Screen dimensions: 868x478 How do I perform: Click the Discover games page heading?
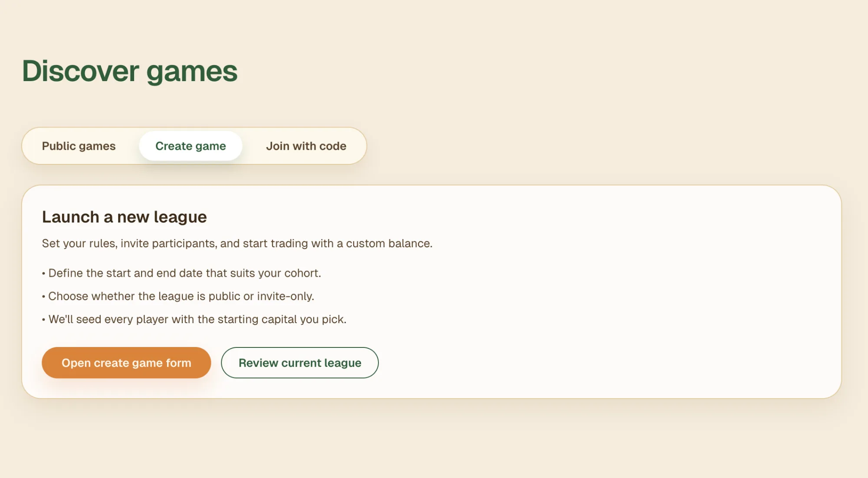tap(130, 71)
